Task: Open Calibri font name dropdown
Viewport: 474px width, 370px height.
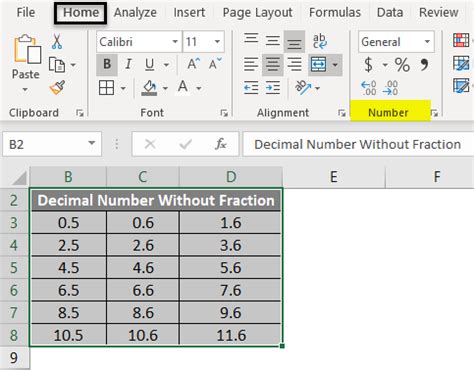Action: [x=175, y=42]
